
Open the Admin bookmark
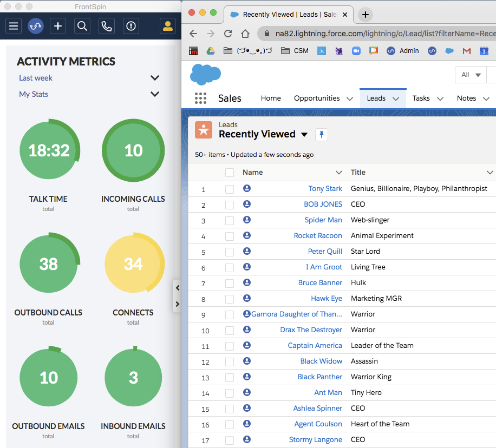point(403,50)
